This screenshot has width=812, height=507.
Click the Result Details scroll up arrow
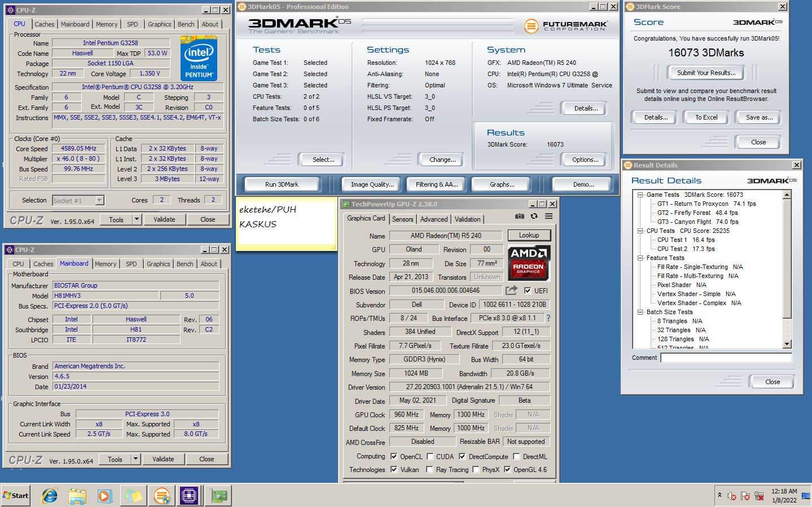pyautogui.click(x=787, y=195)
